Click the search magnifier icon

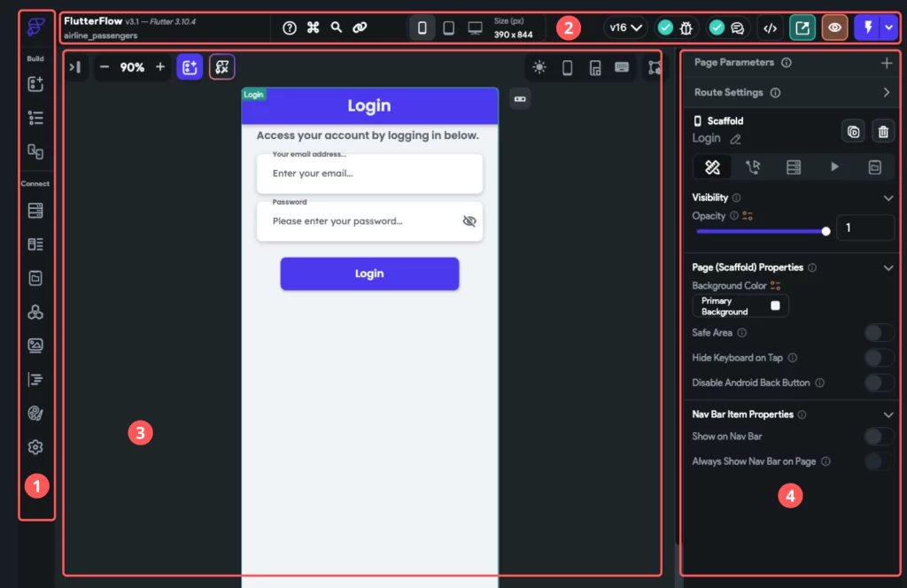(x=337, y=27)
